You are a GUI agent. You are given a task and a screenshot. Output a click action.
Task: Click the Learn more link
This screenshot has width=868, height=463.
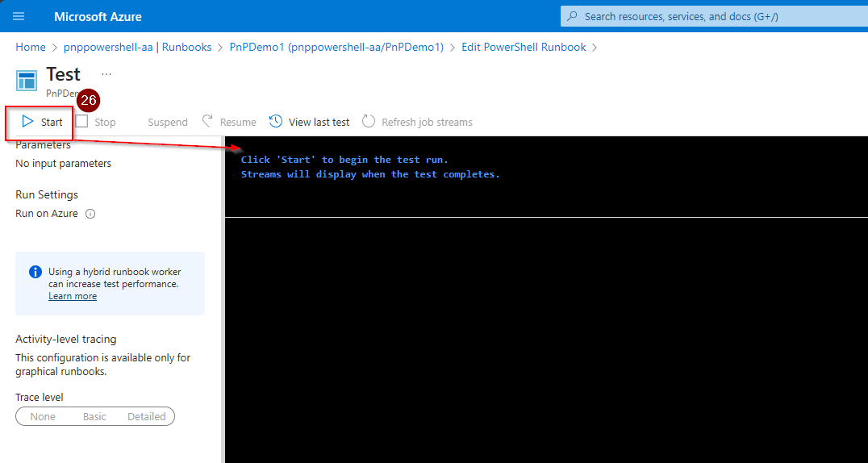73,296
